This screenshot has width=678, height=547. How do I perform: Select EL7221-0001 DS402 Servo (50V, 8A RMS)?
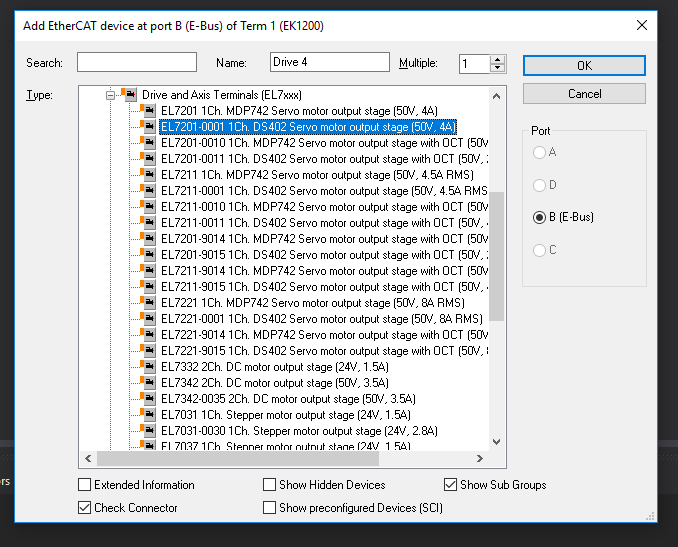click(322, 319)
